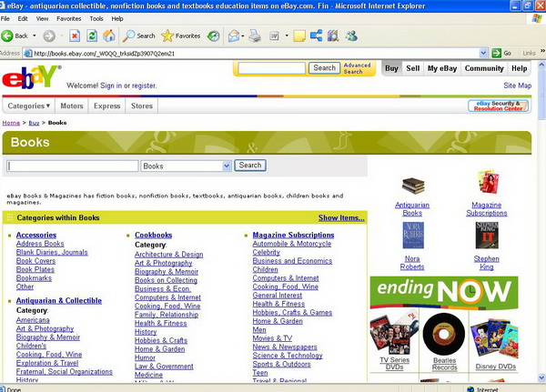Screen dimensions: 546x392
Task: Click the scrollbar up arrow
Action: pyautogui.click(x=541, y=65)
